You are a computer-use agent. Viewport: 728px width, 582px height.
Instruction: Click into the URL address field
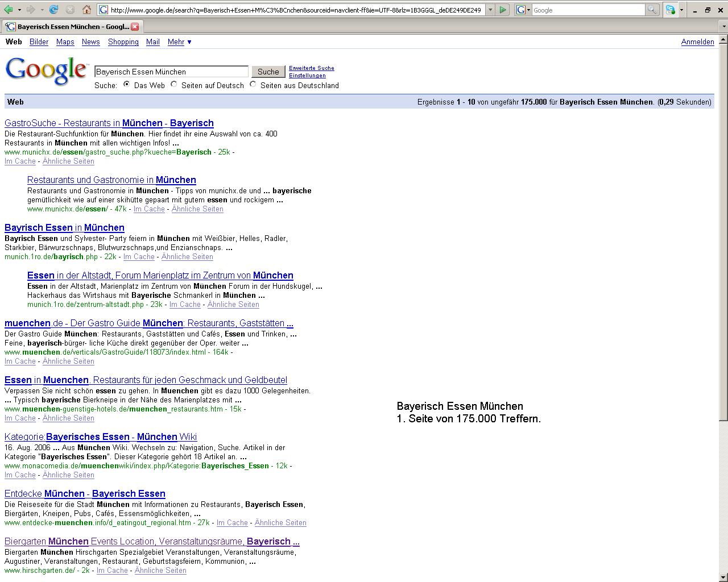(x=296, y=10)
